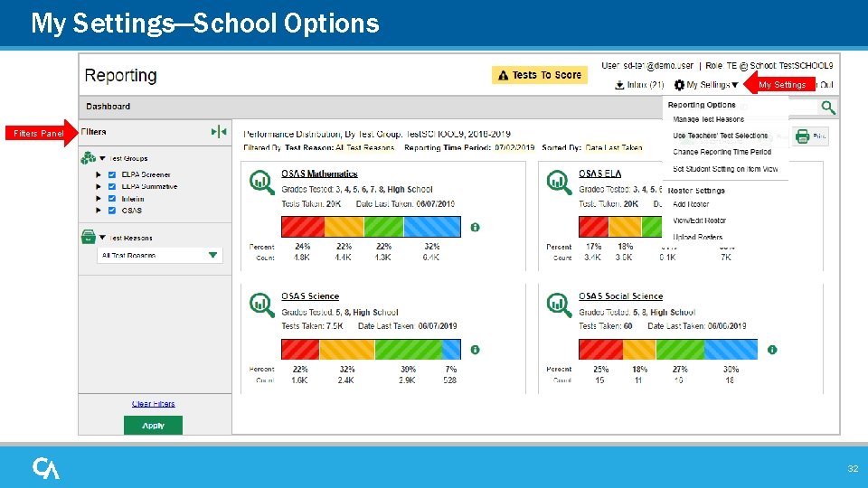Click 'Roster Settings' menu header
Image resolution: width=868 pixels, height=488 pixels.
click(696, 191)
